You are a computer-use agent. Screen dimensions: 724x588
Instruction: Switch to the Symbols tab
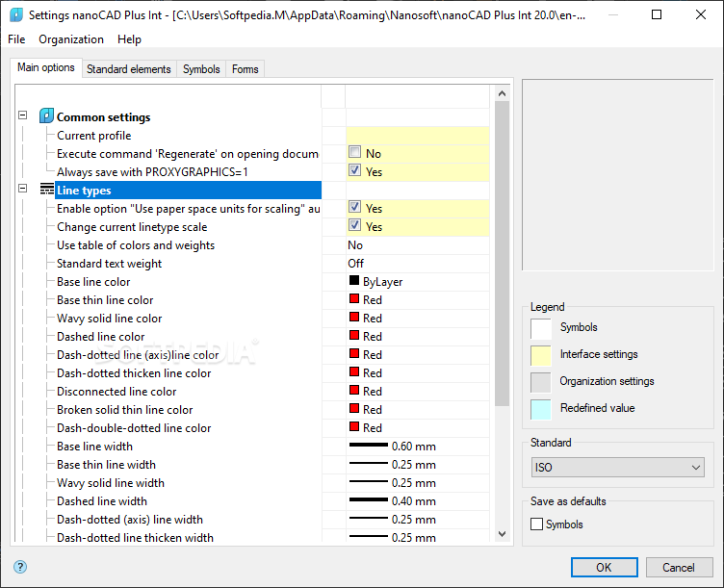pyautogui.click(x=201, y=69)
